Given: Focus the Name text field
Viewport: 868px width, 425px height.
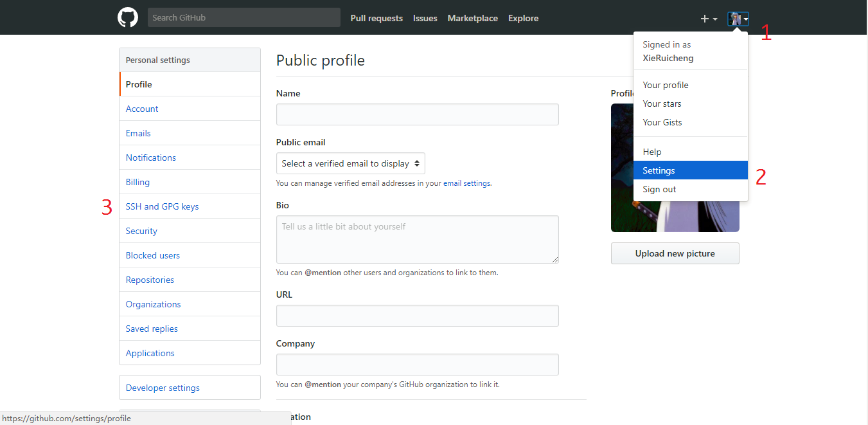Looking at the screenshot, I should click(417, 114).
